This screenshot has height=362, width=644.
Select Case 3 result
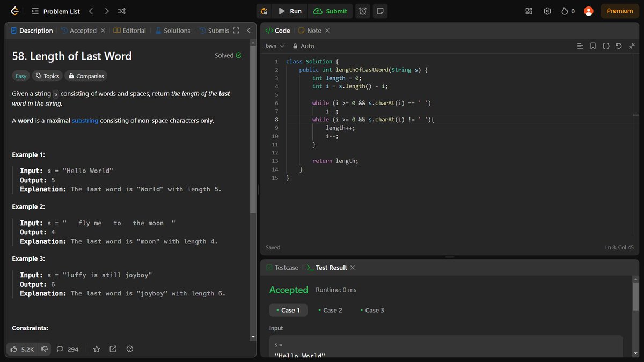tap(372, 310)
